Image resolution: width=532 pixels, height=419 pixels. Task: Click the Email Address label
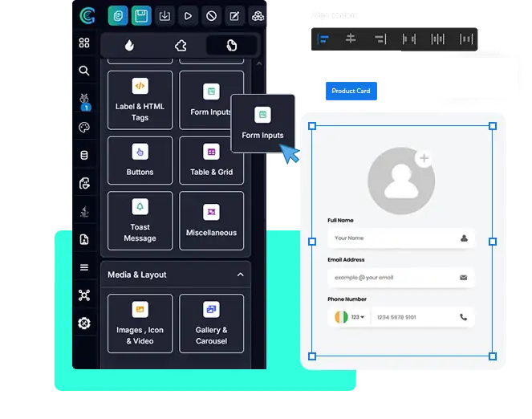[346, 259]
